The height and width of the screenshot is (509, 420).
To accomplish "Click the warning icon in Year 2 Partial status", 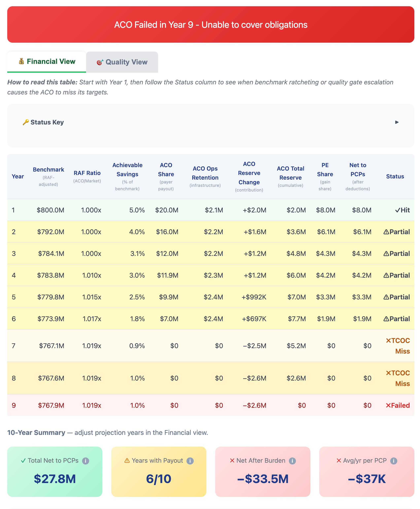I will pyautogui.click(x=386, y=232).
